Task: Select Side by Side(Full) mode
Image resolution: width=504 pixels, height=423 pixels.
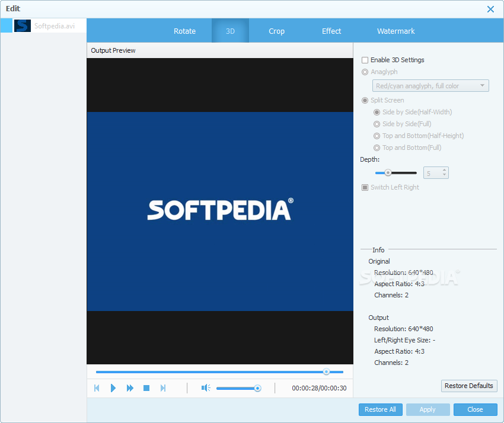Action: click(x=377, y=124)
